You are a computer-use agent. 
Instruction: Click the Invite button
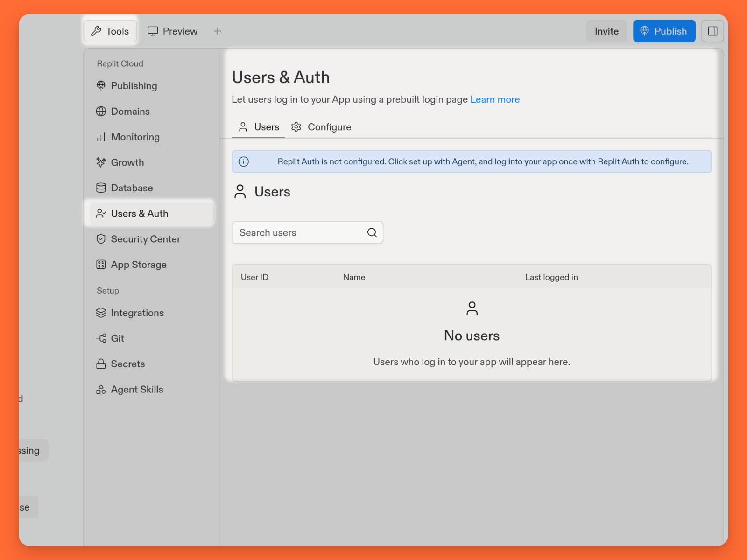coord(606,31)
